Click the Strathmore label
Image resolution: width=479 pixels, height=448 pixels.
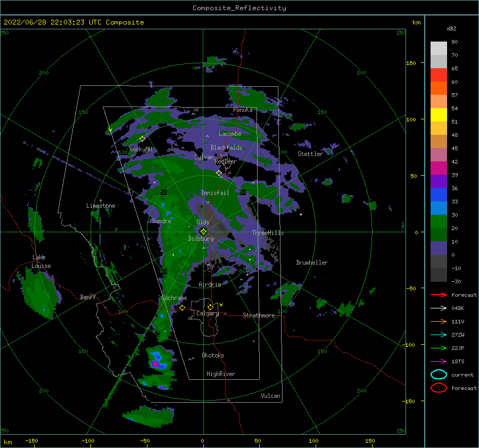259,315
